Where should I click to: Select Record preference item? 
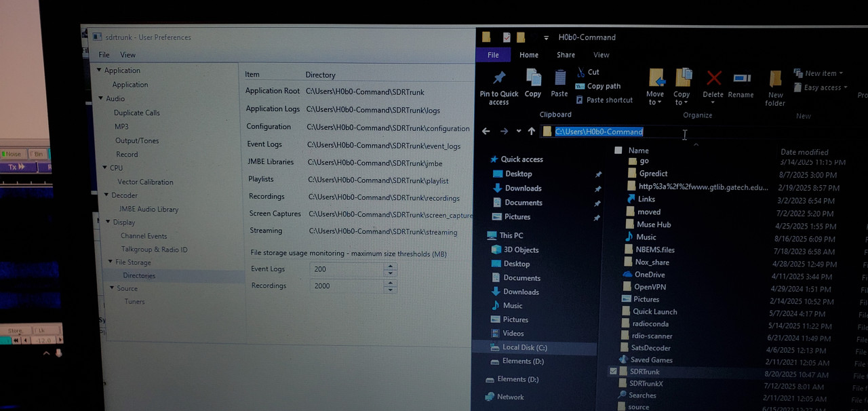tap(127, 155)
